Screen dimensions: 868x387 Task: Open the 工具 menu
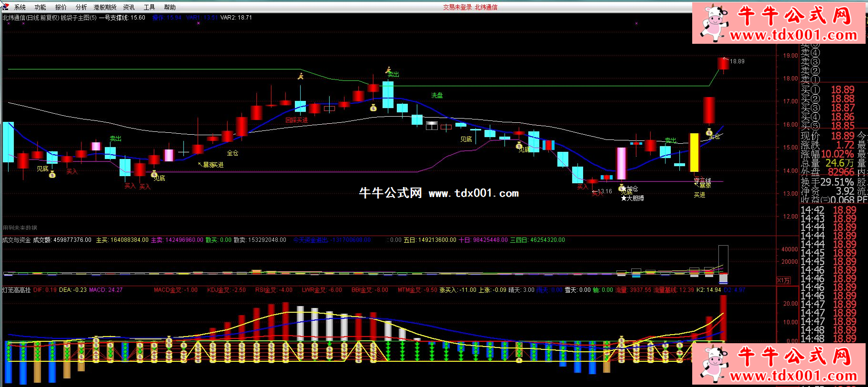click(149, 7)
